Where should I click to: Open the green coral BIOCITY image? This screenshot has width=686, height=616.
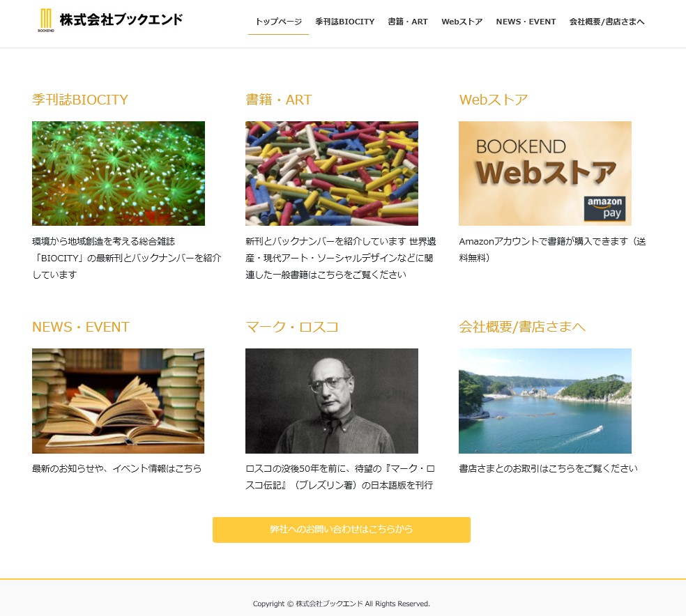click(118, 174)
